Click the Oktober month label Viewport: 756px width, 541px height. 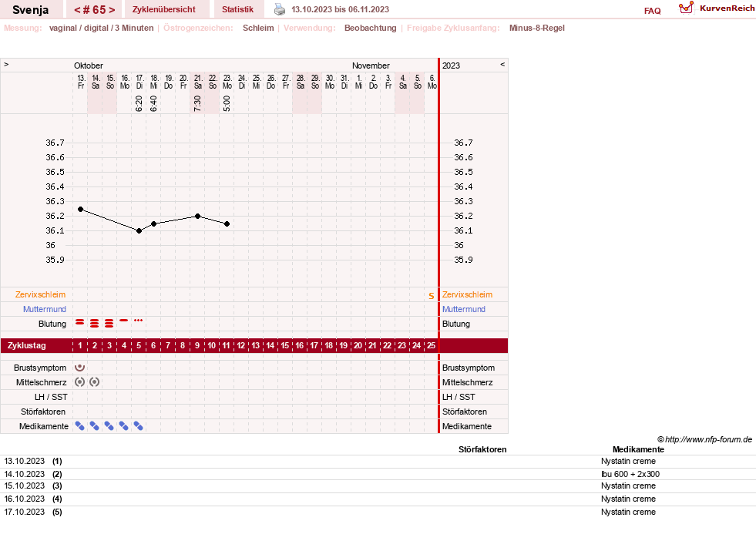[88, 66]
